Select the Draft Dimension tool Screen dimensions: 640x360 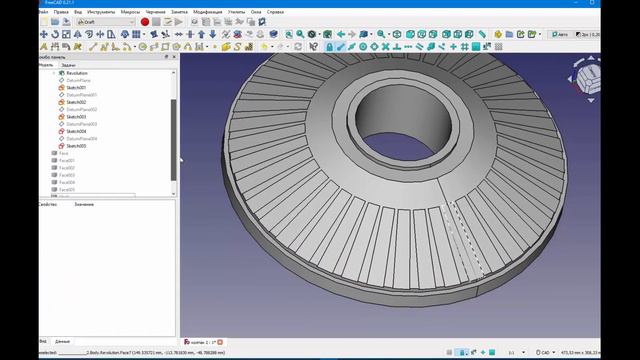coord(55,47)
